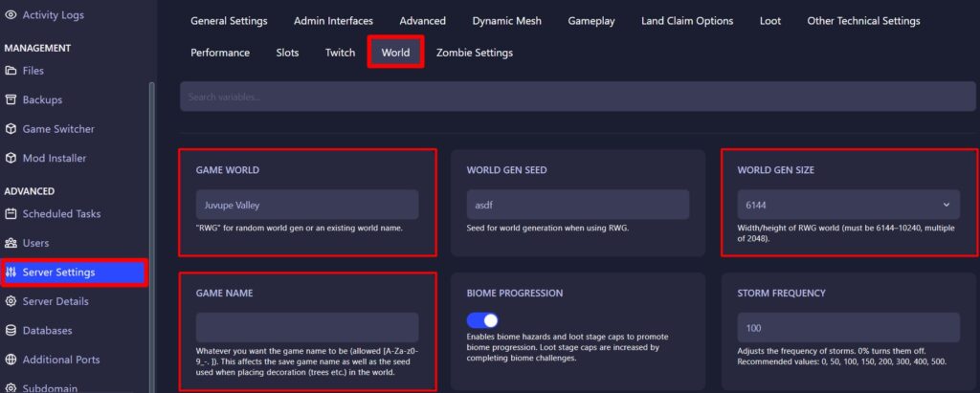The image size is (980, 393).
Task: Click the Scheduled Tasks calendar icon
Action: [11, 214]
